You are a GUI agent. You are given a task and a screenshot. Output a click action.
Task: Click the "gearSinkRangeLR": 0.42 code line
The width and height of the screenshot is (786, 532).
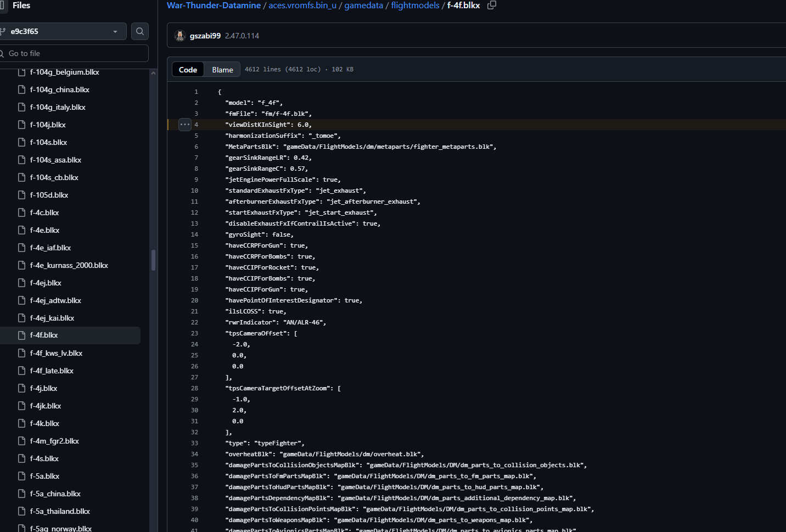coord(268,158)
